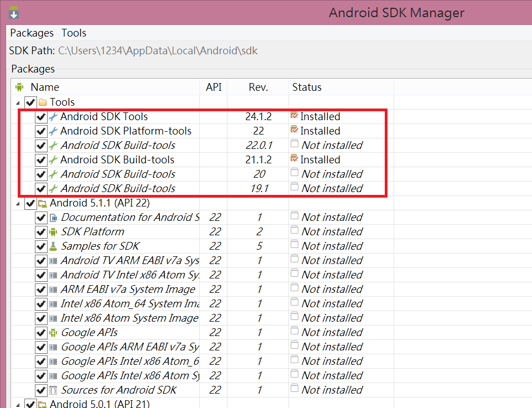Click the Android robot icon beside SDK Platform

(53, 232)
